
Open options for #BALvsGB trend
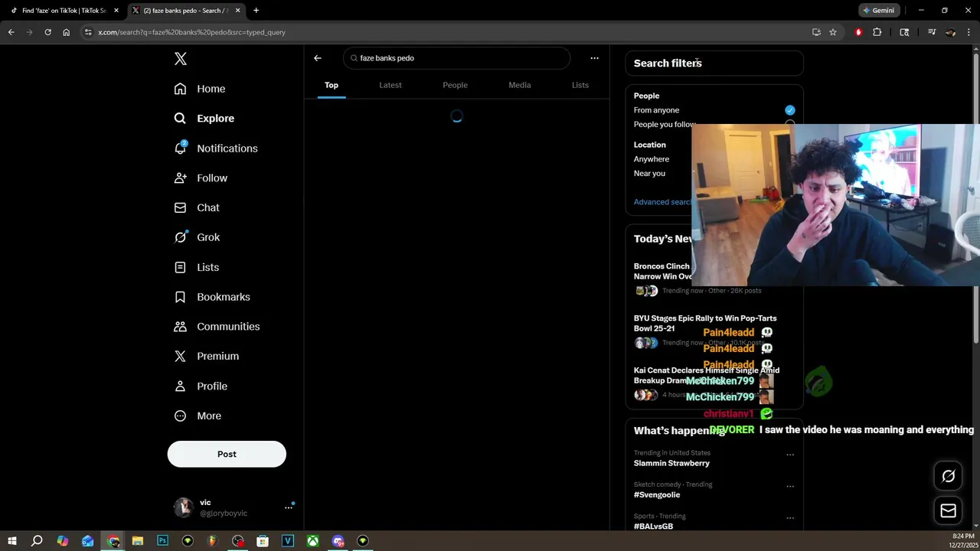tap(789, 518)
